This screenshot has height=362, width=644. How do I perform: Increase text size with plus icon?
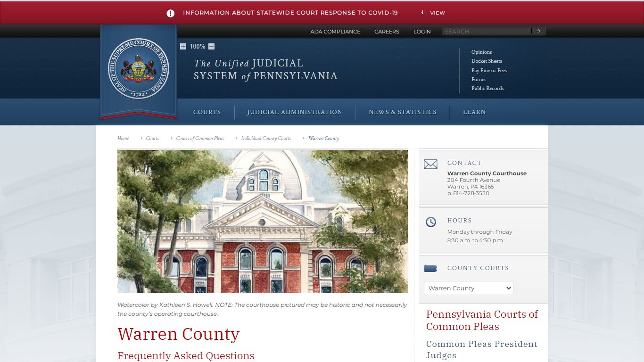click(x=183, y=46)
